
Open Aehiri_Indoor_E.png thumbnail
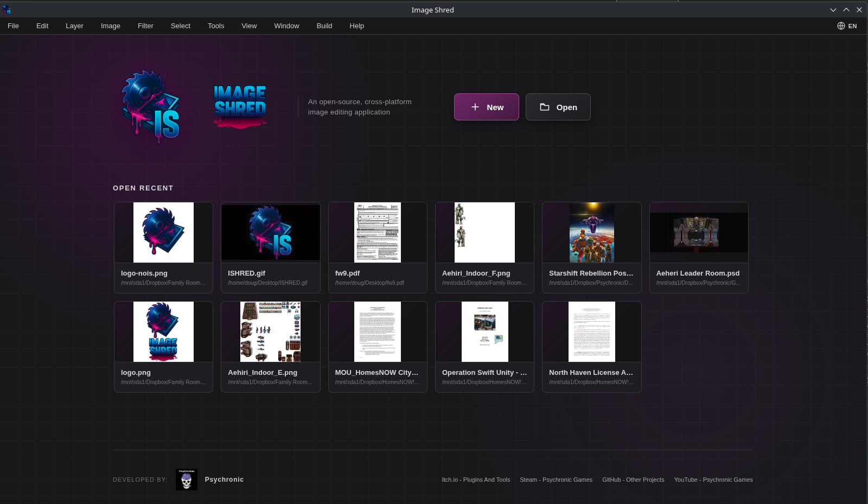pyautogui.click(x=271, y=331)
